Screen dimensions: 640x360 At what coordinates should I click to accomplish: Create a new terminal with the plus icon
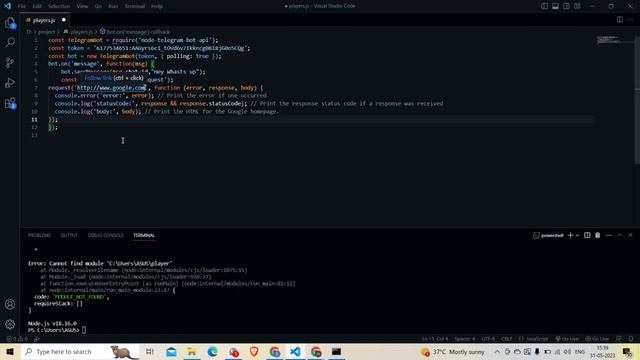(x=571, y=235)
